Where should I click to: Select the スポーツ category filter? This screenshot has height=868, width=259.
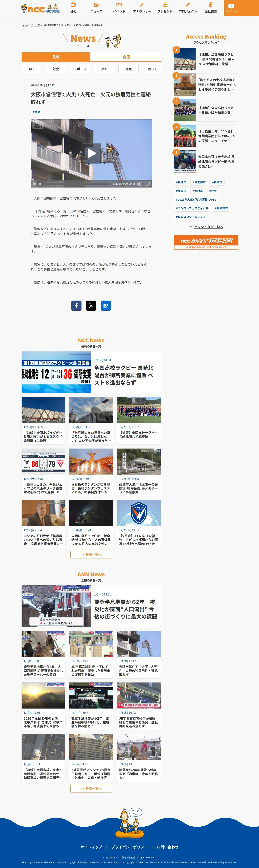coord(80,69)
